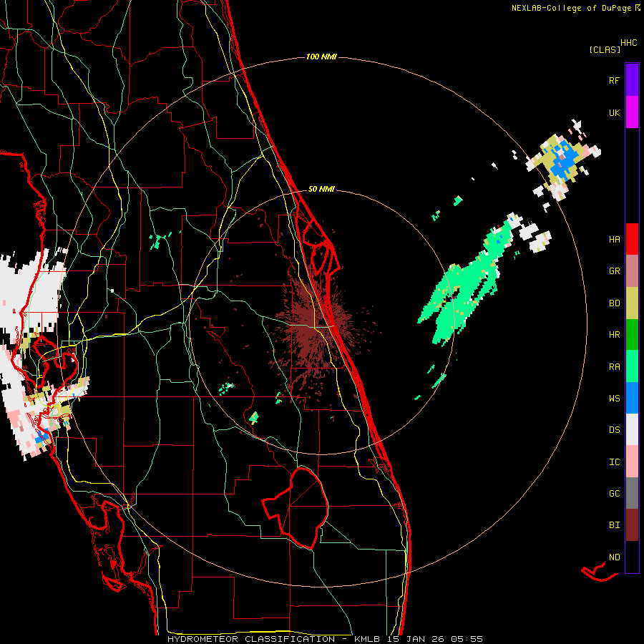Click the GC gray legend swatch

pyautogui.click(x=632, y=493)
